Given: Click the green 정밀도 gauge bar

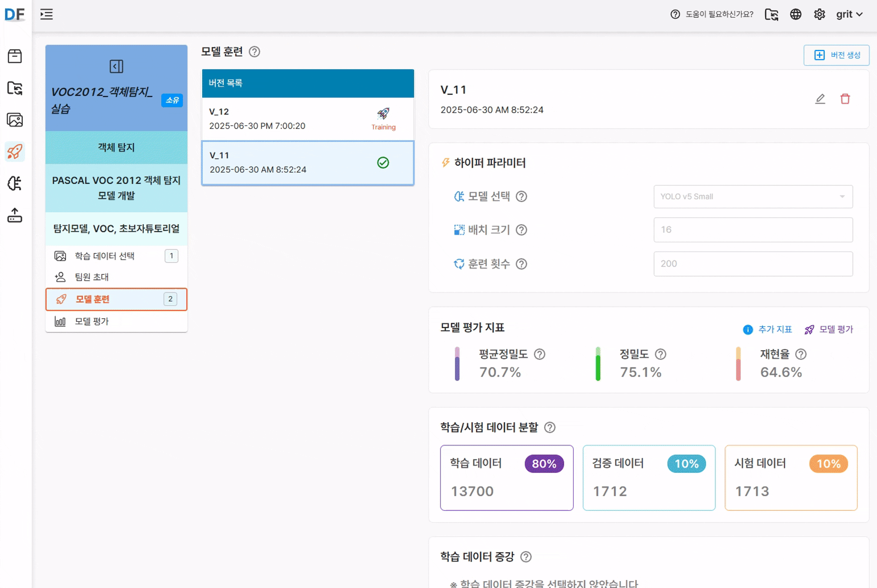Looking at the screenshot, I should pos(598,364).
